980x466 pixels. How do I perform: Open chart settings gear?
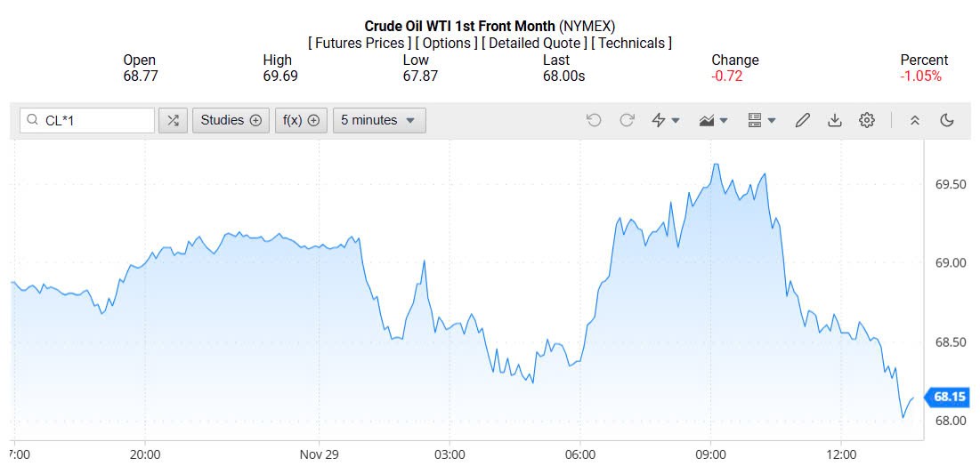[x=866, y=120]
